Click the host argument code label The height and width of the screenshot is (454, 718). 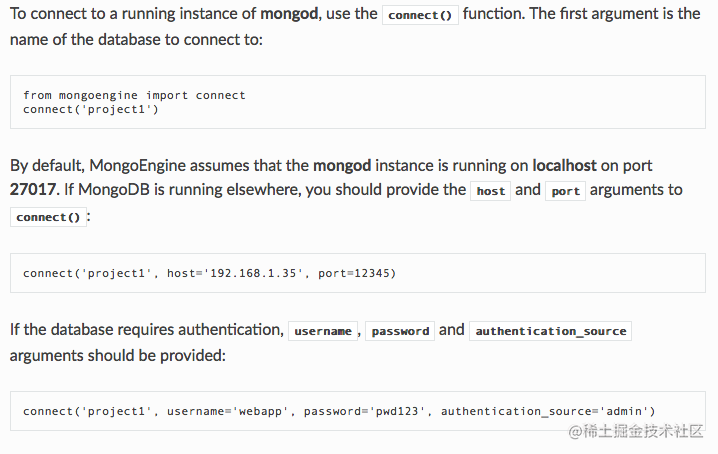pyautogui.click(x=490, y=191)
